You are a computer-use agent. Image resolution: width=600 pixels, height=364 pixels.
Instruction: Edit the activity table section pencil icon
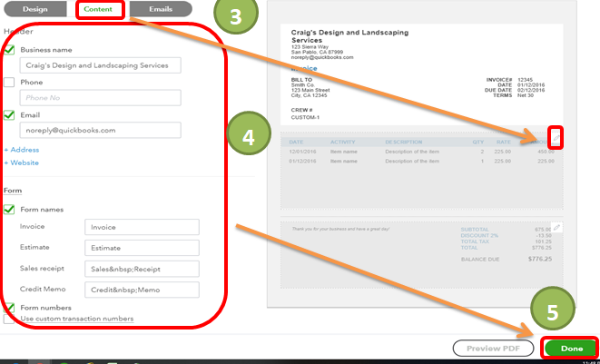pos(556,138)
